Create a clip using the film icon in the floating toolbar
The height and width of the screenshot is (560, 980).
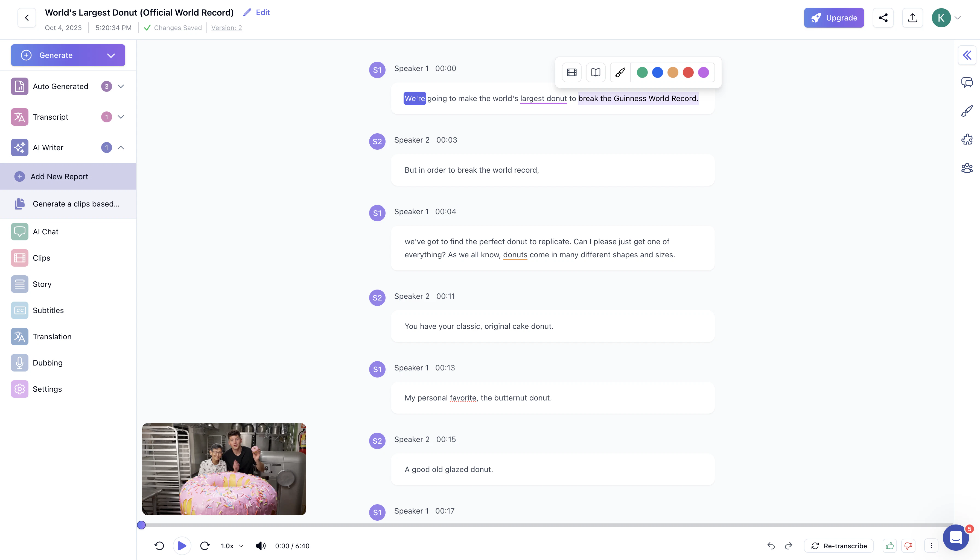click(x=571, y=72)
